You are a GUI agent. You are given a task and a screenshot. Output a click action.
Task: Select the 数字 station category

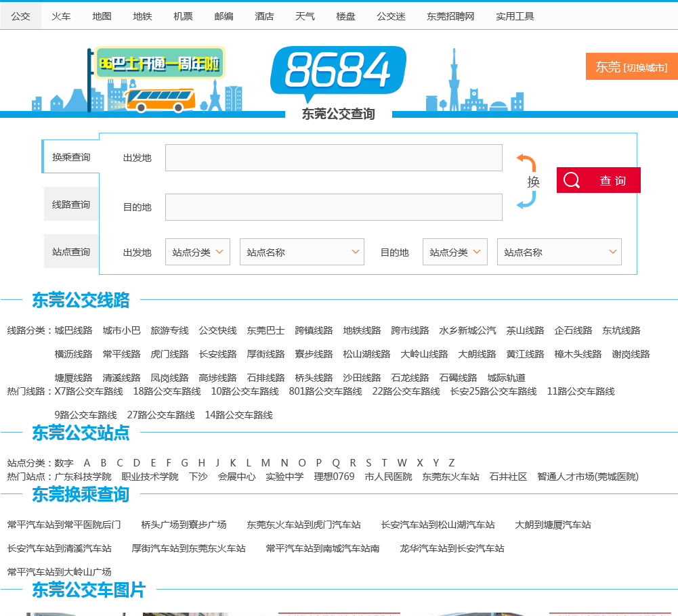point(64,463)
